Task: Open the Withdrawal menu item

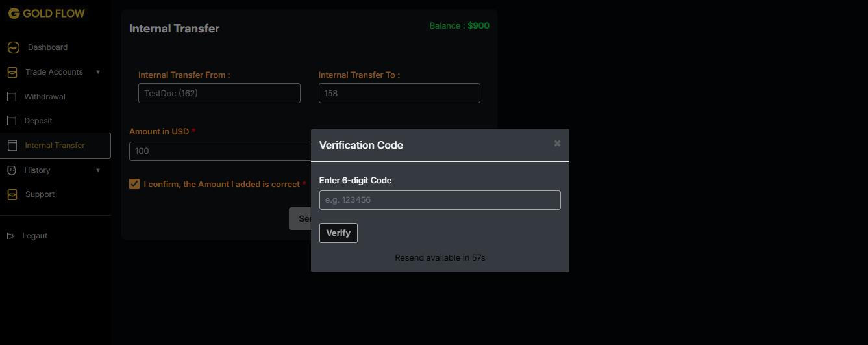Action: click(45, 97)
